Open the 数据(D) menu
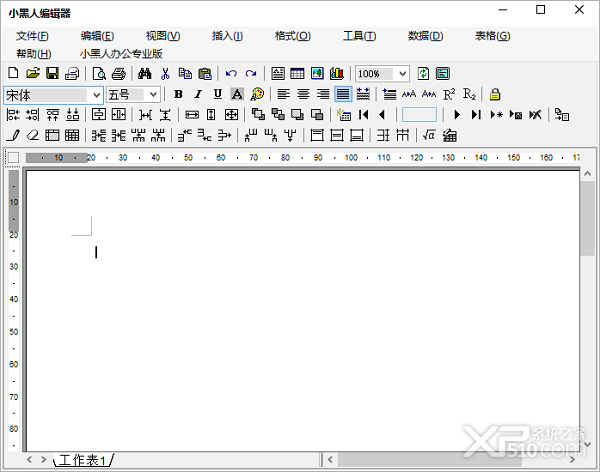600x472 pixels. (x=426, y=36)
